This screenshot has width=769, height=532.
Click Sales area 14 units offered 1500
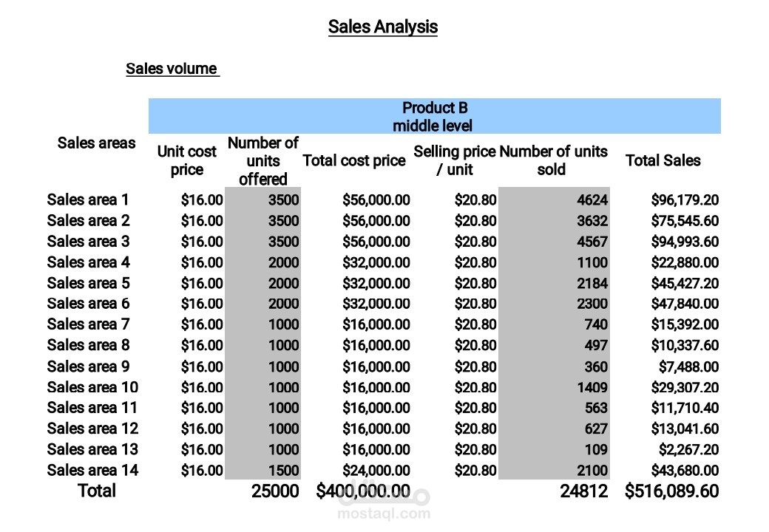[283, 470]
